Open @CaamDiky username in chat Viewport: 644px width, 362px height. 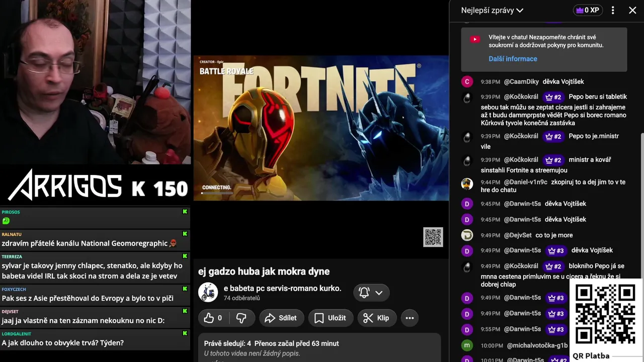521,81
